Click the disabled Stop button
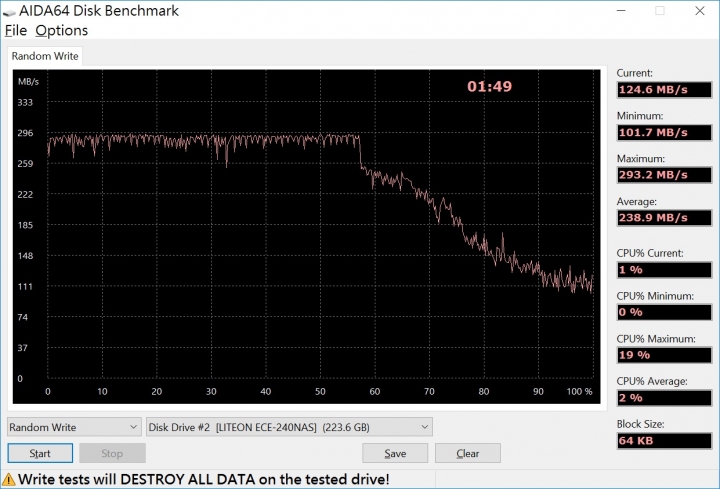 (x=112, y=453)
